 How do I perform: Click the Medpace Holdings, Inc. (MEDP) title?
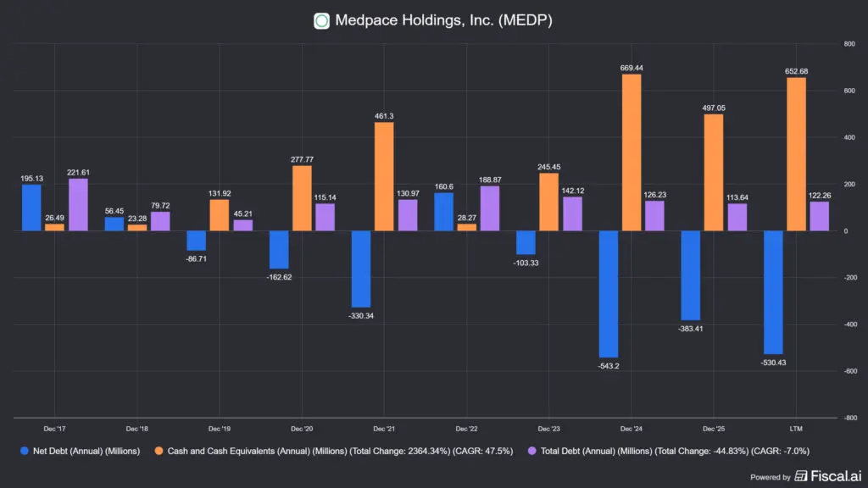click(x=443, y=20)
